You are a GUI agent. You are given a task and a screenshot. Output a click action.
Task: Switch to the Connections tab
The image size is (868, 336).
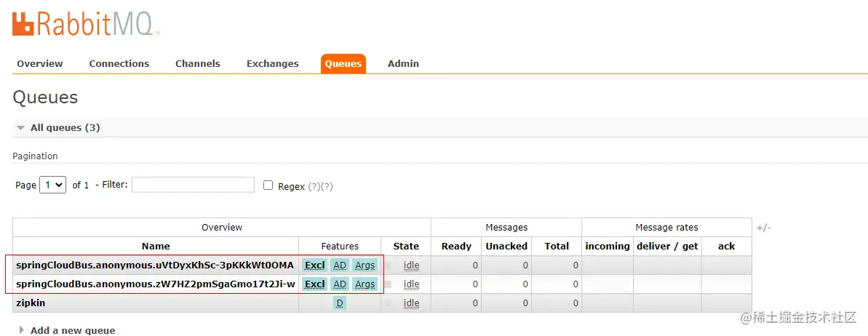point(119,64)
